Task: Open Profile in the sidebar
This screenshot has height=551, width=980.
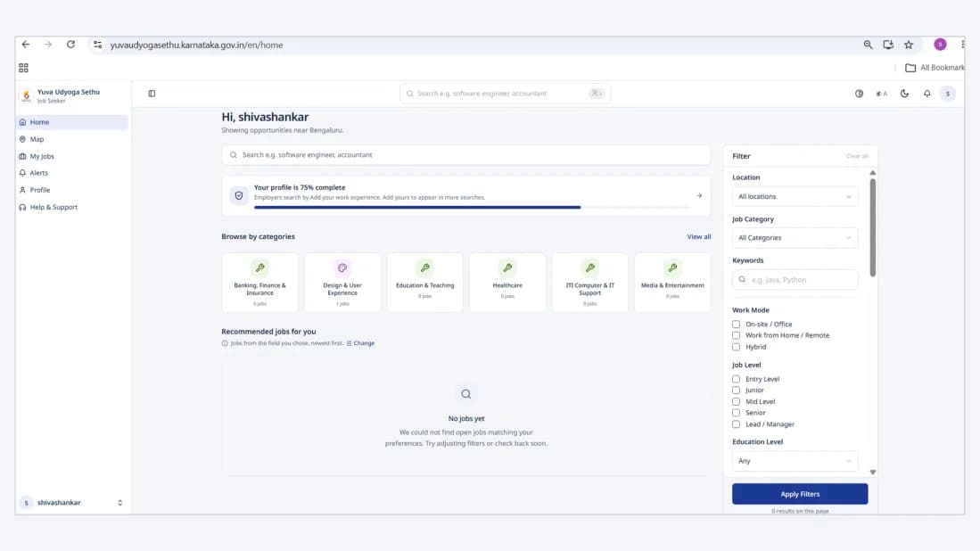Action: pos(72,190)
